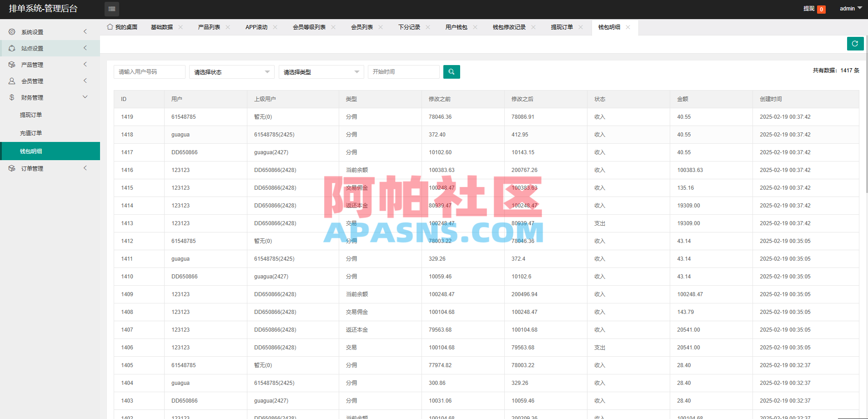This screenshot has width=868, height=419.
Task: Select the 产品管理 sidebar icon
Action: (11, 64)
